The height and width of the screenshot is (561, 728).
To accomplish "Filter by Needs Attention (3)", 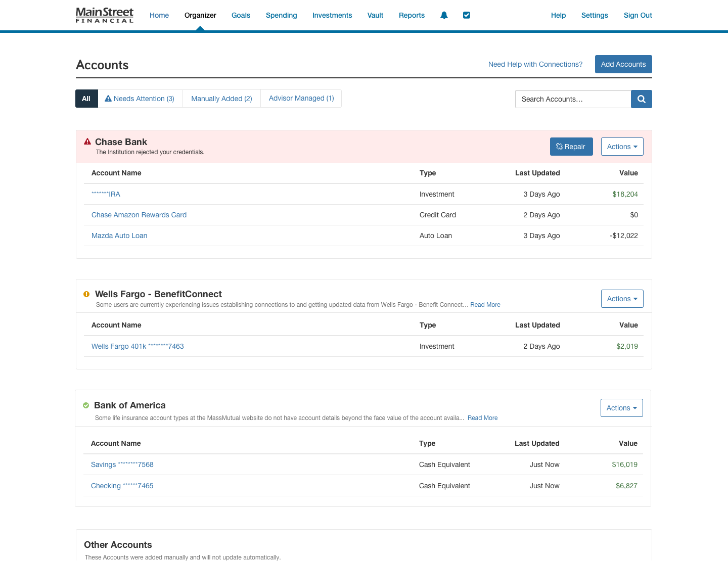I will tap(140, 99).
